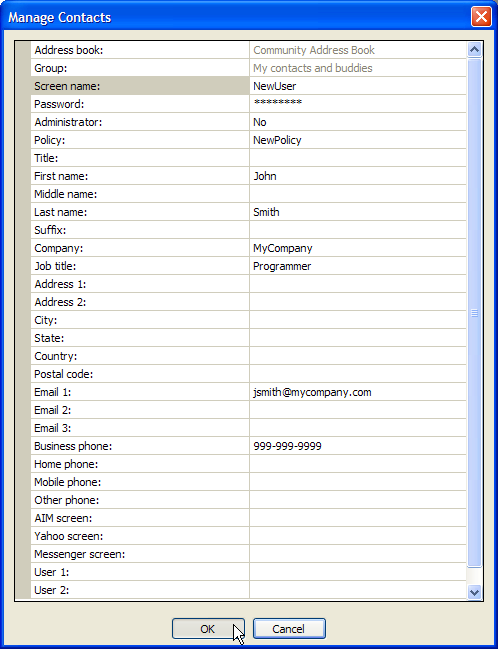The width and height of the screenshot is (498, 649).
Task: Click the empty State value cell
Action: pos(358,338)
